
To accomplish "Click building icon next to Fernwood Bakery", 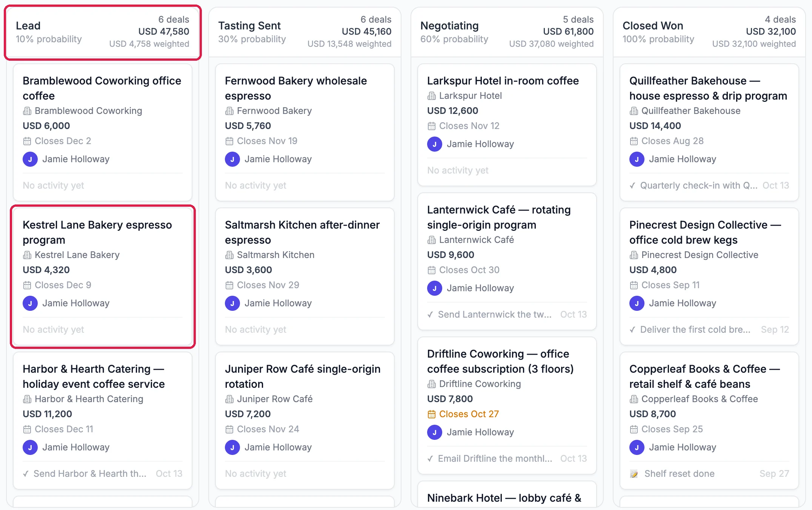I will coord(229,111).
